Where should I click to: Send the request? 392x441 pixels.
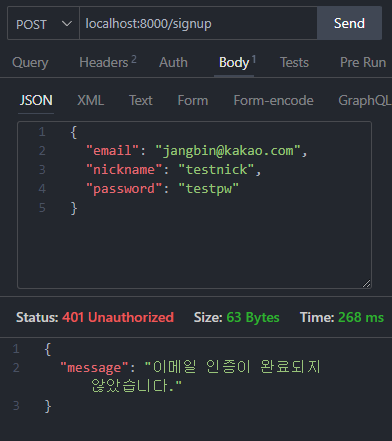click(349, 23)
